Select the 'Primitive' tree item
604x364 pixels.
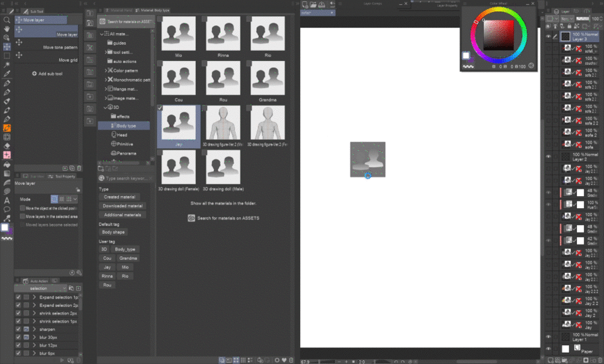coord(122,145)
